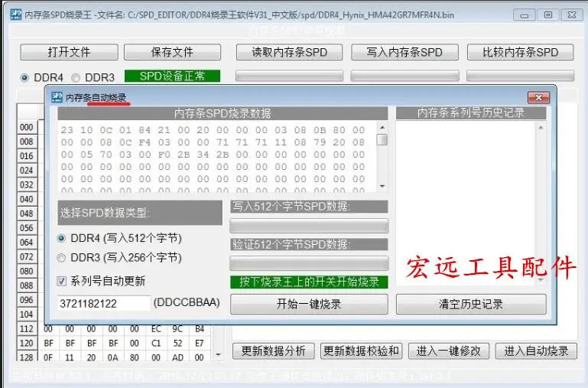Click the SPD app icon in main title bar

(x=16, y=15)
